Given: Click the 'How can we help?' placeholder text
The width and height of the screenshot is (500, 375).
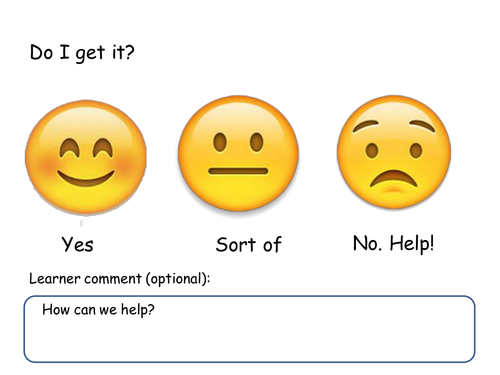Looking at the screenshot, I should click(x=98, y=310).
